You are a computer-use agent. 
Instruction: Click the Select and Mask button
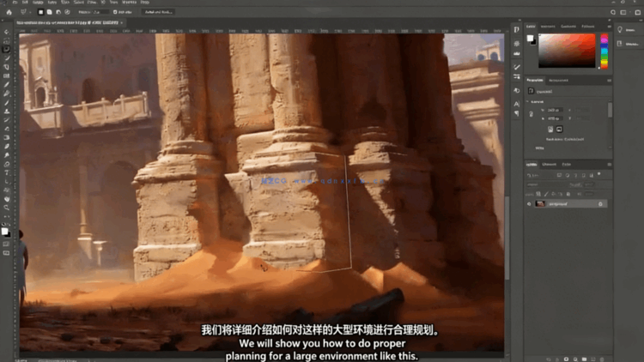[x=159, y=12]
